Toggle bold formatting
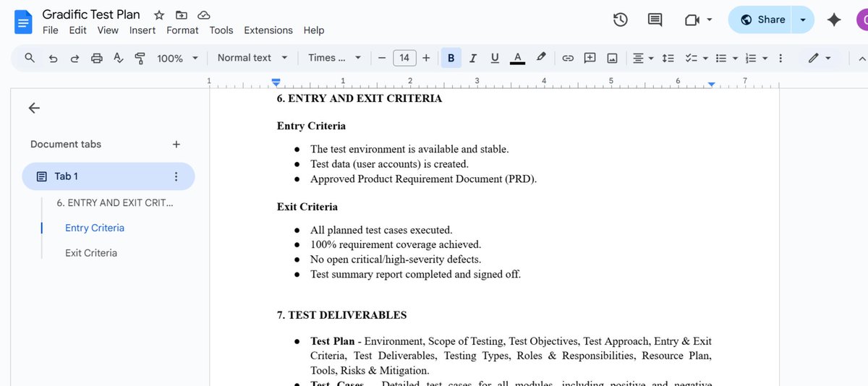The height and width of the screenshot is (386, 868). (x=451, y=58)
